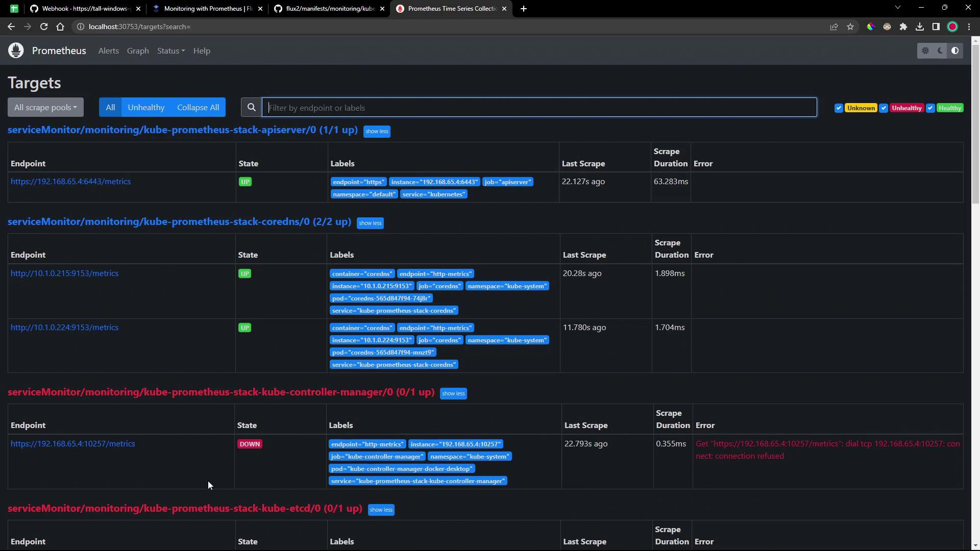
Task: Uncheck the Unknown state filter checkbox
Action: point(839,108)
